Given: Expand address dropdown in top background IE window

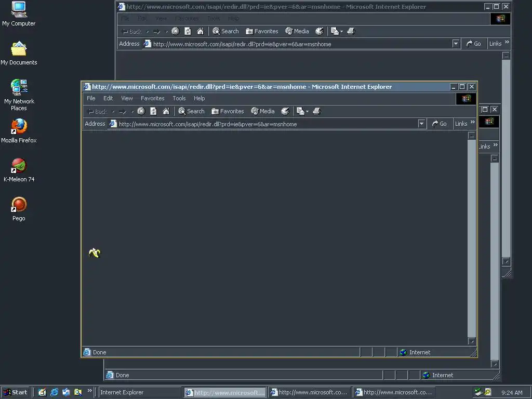Looking at the screenshot, I should [x=456, y=44].
